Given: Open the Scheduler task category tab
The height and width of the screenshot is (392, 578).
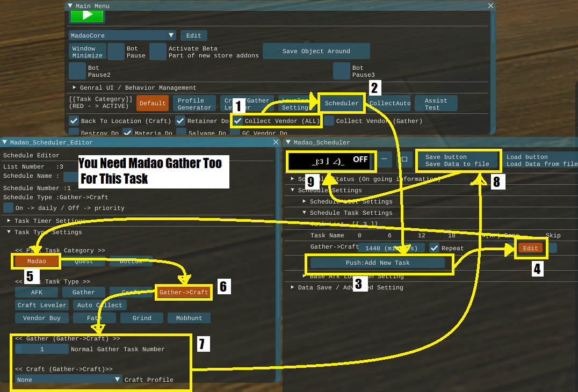Looking at the screenshot, I should 342,103.
